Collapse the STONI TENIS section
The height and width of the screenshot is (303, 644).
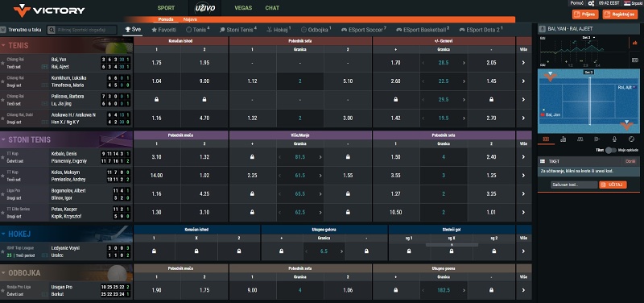tap(3, 139)
